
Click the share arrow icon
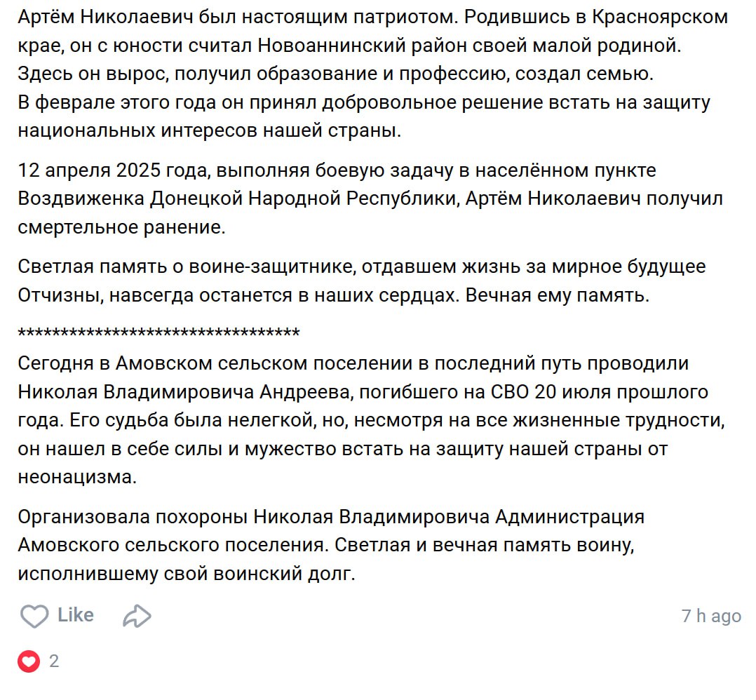tap(137, 617)
